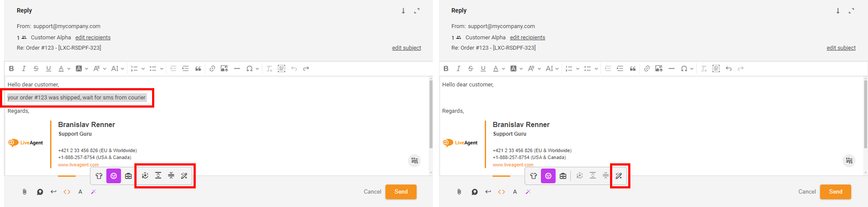Viewport: 868px width, 207px height.
Task: Click the shorten text icon in the left AI toolbar
Action: [171, 175]
